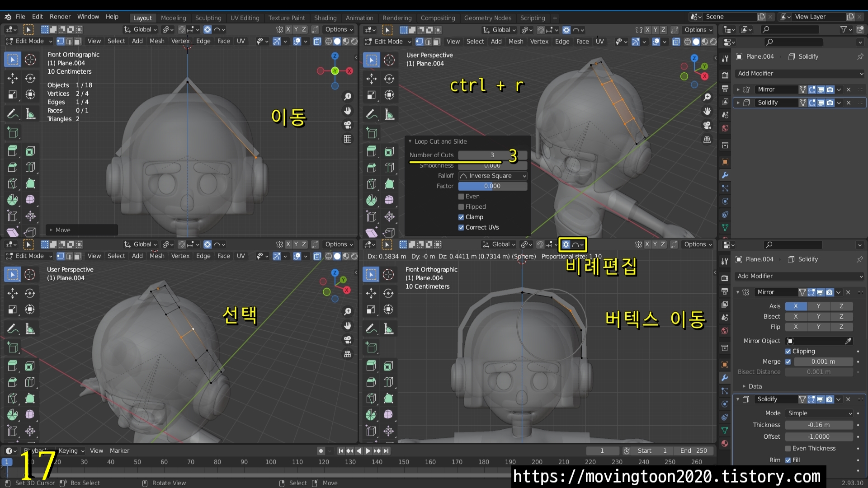Open the Falloff Inverse Square dropdown
Screen dimensions: 868x488
click(x=492, y=176)
